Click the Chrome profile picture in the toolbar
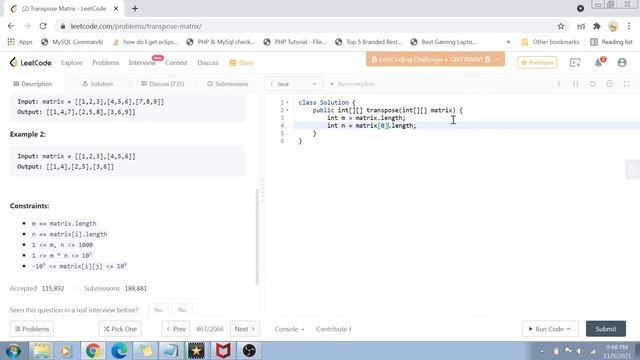 613,26
